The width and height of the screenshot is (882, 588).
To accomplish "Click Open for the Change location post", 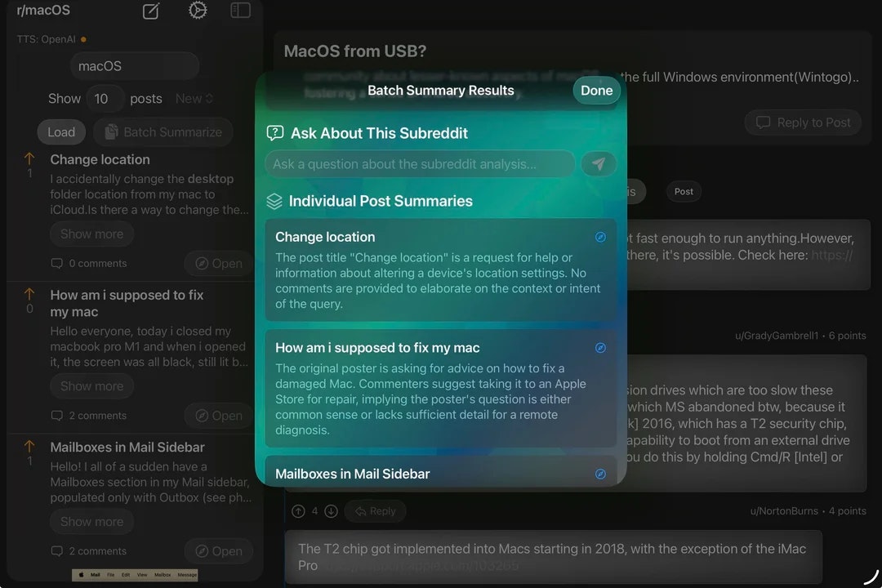I will pos(218,263).
